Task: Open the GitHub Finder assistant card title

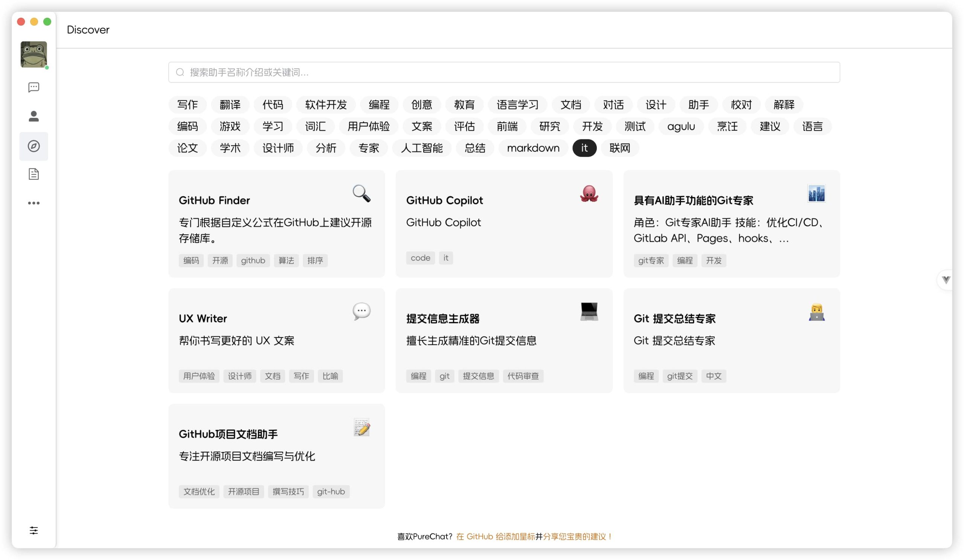Action: pos(214,200)
